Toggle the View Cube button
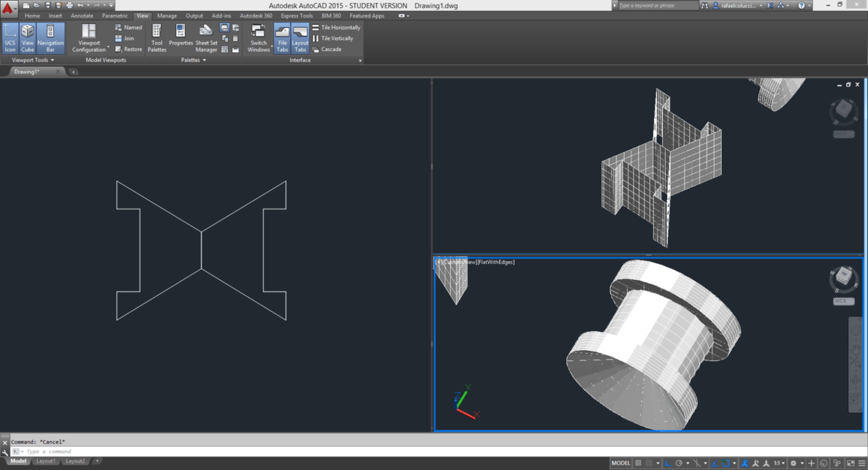Image resolution: width=868 pixels, height=470 pixels. (28, 38)
